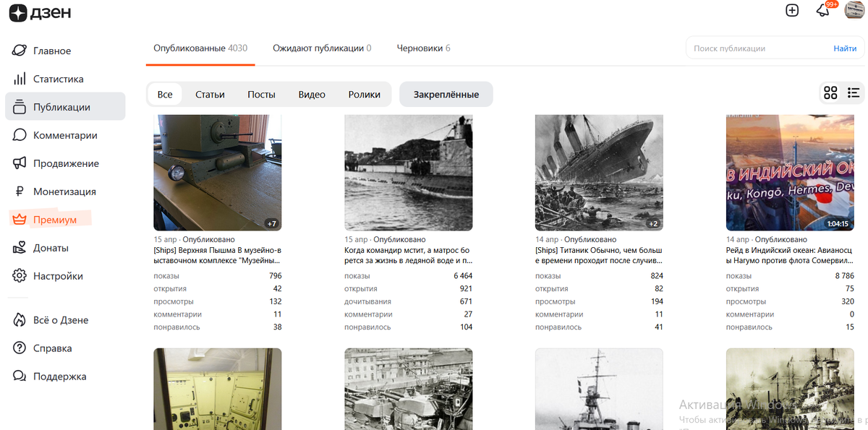The width and height of the screenshot is (868, 430).
Task: Switch to list view layout
Action: (854, 93)
